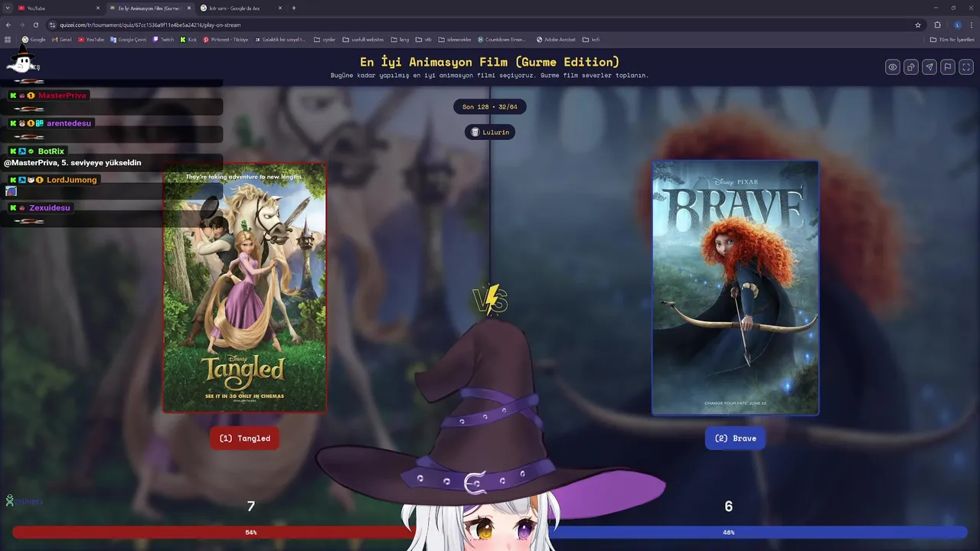Viewport: 980px width, 551px height.
Task: Close the lotr sam Google tab
Action: [x=280, y=8]
